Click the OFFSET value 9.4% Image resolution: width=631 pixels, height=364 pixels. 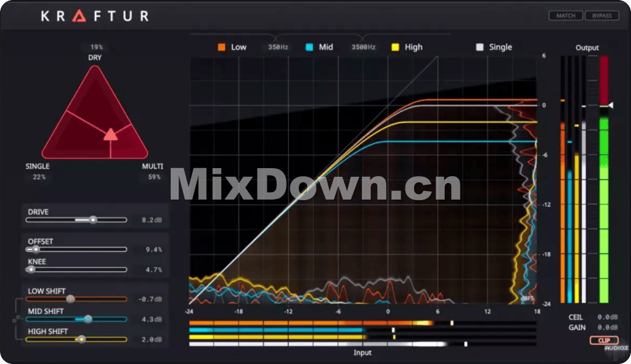[153, 250]
